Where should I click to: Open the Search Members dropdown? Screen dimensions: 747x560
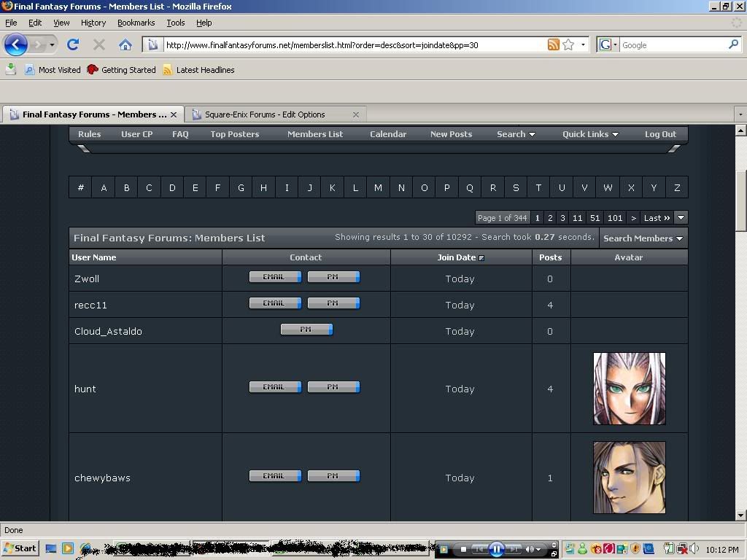pos(643,238)
